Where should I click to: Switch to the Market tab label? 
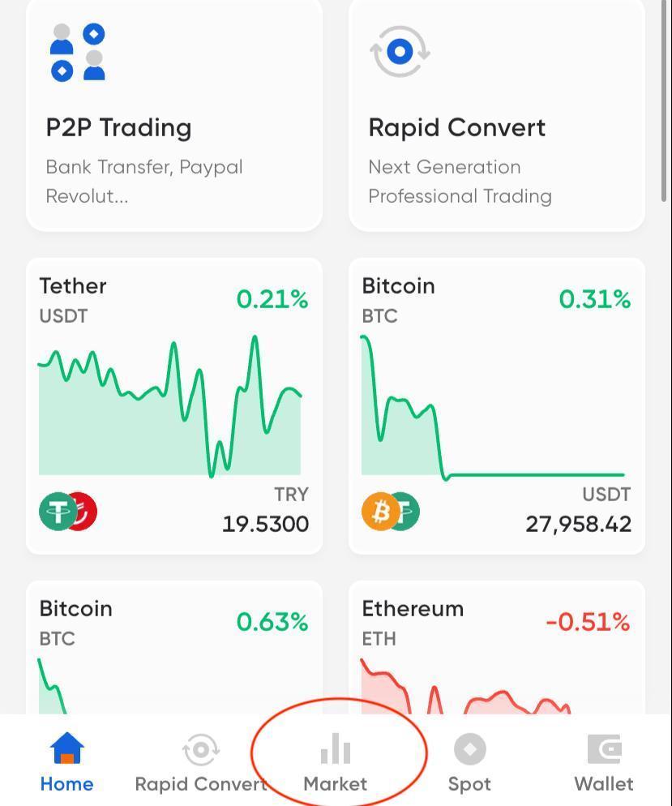[x=336, y=784]
